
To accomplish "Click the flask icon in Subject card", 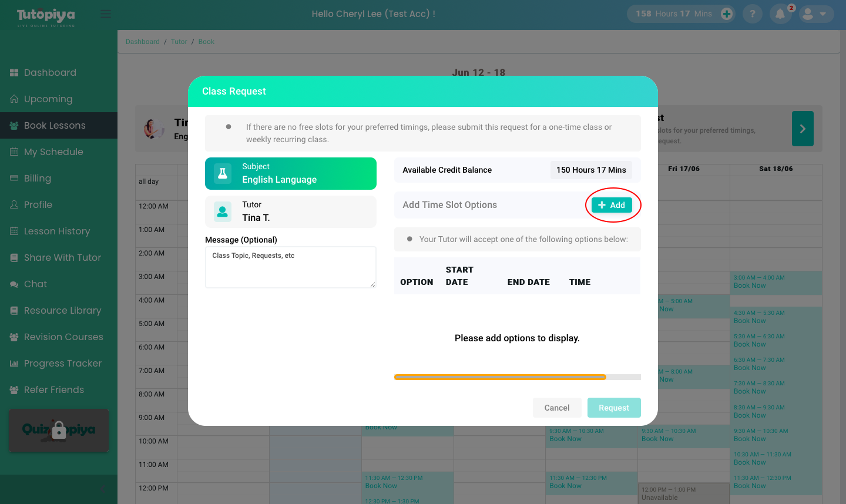I will 223,173.
